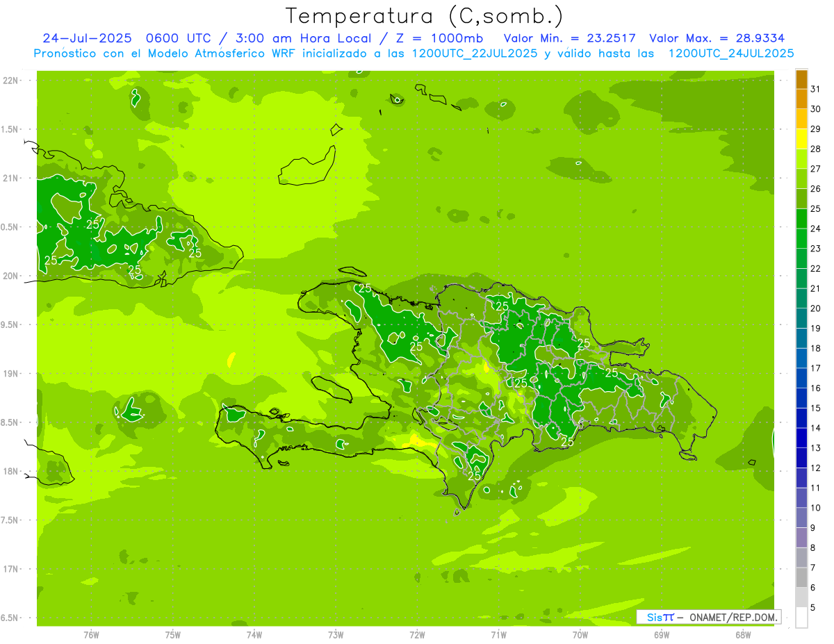Image resolution: width=834 pixels, height=644 pixels.
Task: Click the "Valor Min. = 23.2517" value
Action: pyautogui.click(x=570, y=38)
